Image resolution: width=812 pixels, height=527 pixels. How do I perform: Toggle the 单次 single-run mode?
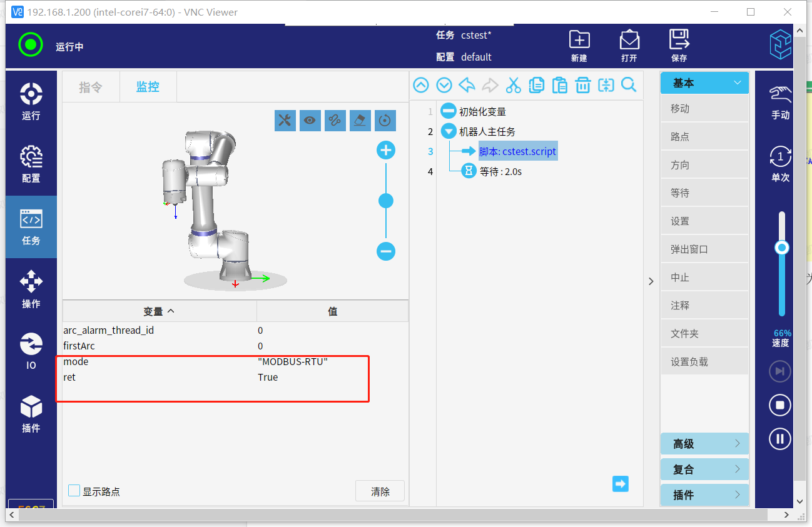780,164
